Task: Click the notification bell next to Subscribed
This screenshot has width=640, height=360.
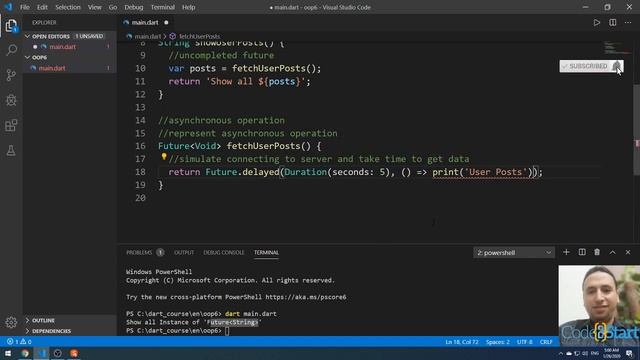Action: (x=616, y=66)
